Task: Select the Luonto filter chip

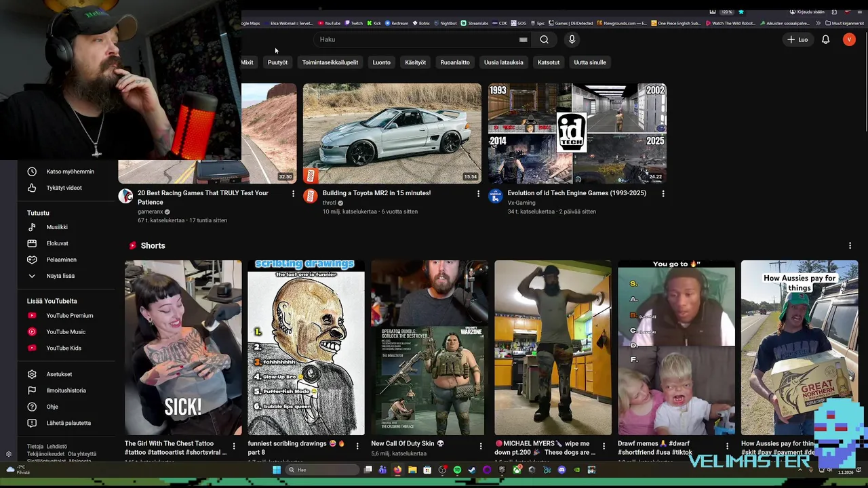Action: point(381,62)
